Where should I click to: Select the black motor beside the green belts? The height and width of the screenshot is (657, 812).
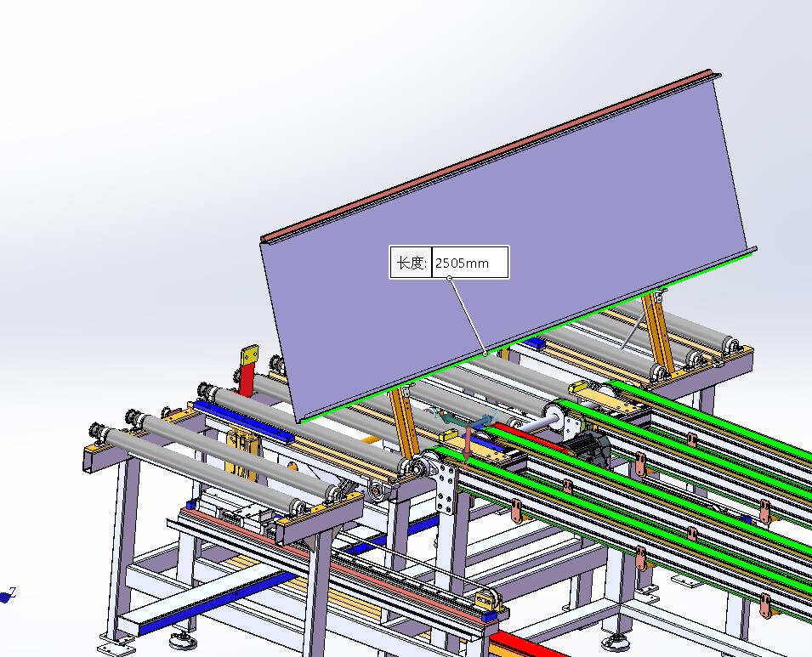pyautogui.click(x=586, y=447)
